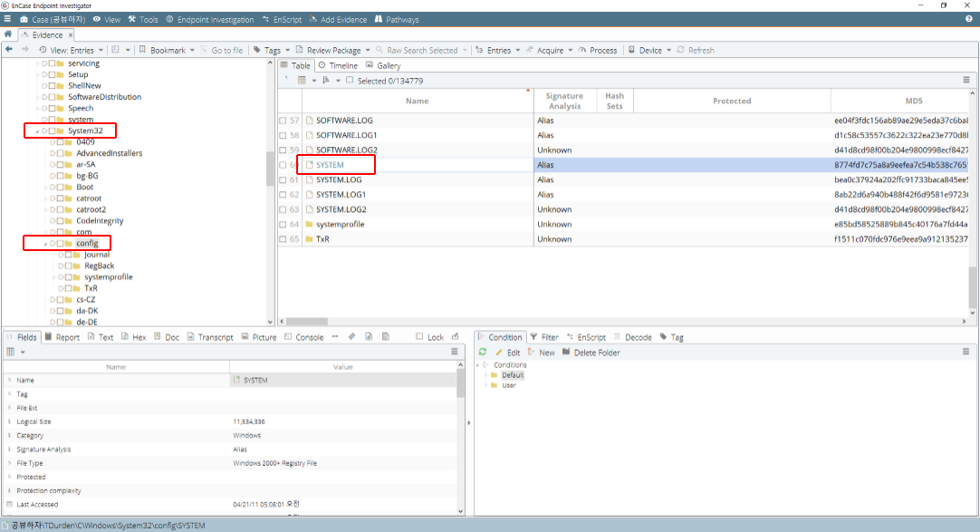
Task: Click the Bookmark toolbar button
Action: (x=167, y=50)
